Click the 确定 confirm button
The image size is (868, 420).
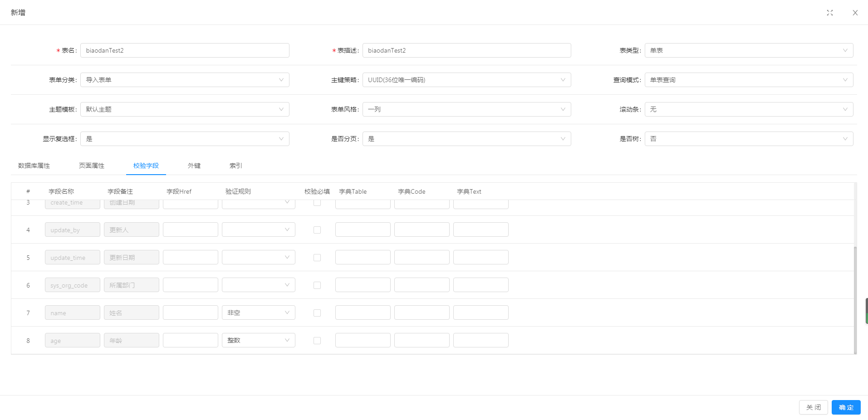pos(845,407)
